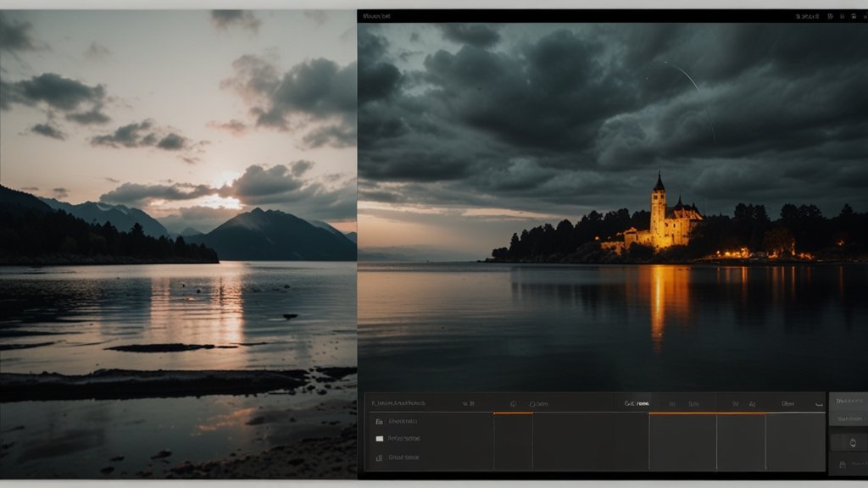Select the sunset mountain lake photo on the left
868x488 pixels.
(178, 244)
